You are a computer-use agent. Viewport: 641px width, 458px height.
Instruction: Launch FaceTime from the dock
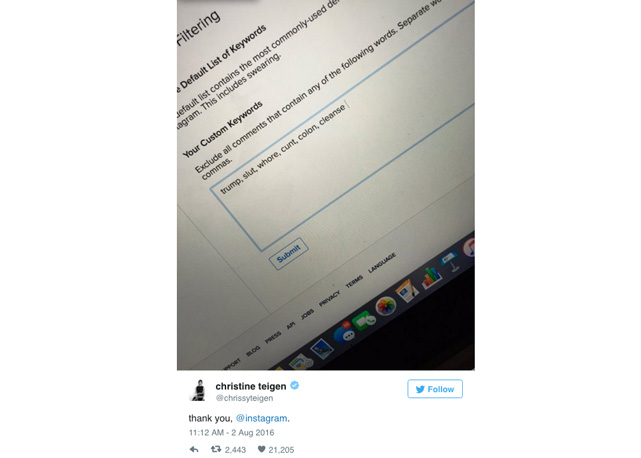(x=365, y=321)
